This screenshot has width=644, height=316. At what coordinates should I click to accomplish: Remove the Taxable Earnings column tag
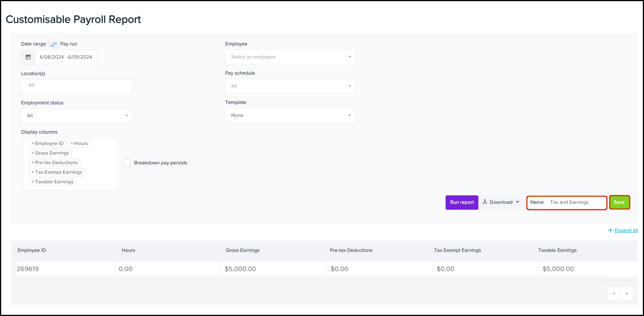pyautogui.click(x=33, y=182)
